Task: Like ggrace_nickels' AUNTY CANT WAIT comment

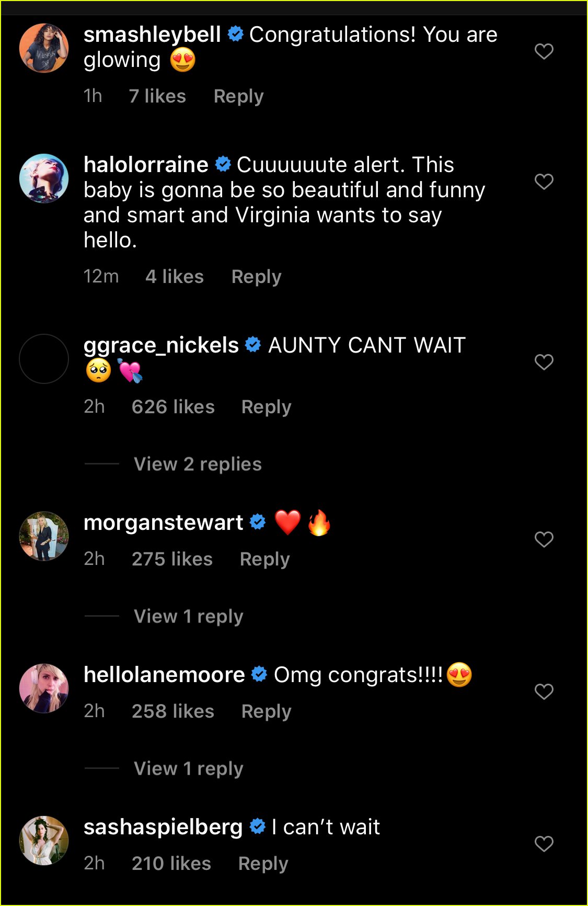Action: pyautogui.click(x=544, y=362)
